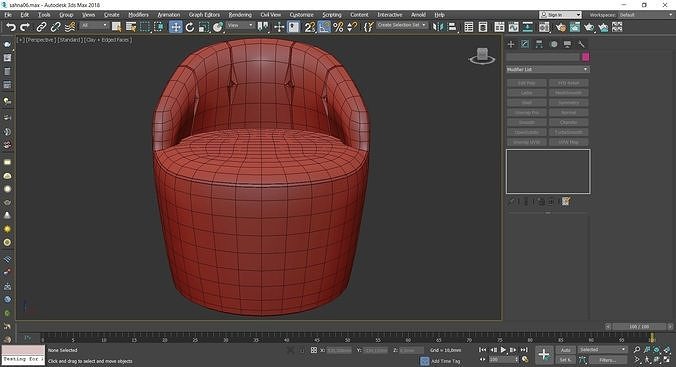Open the Selected key filter dropdown
The image size is (676, 367).
click(602, 350)
